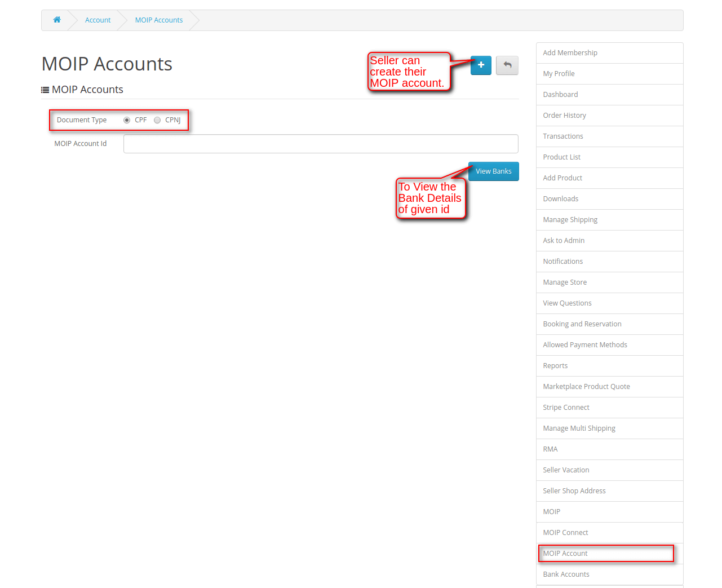Open Transactions sidebar item

coord(610,136)
